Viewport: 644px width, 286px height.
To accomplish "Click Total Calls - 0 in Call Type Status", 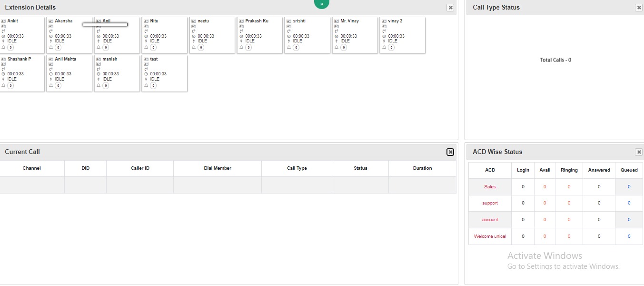I will click(x=555, y=60).
